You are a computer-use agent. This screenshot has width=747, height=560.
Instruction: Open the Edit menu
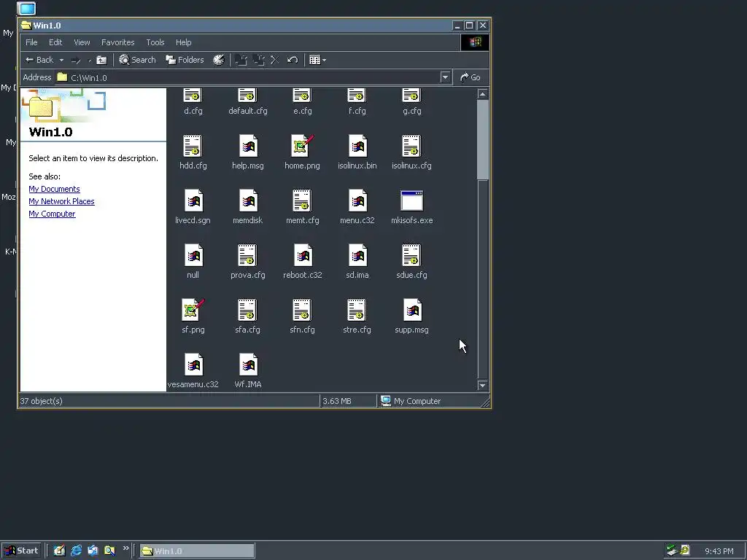click(55, 42)
